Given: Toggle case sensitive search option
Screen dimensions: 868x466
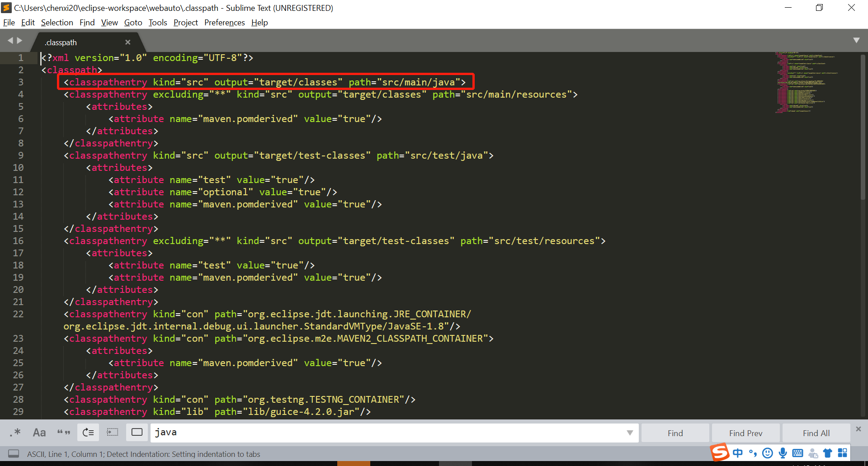Looking at the screenshot, I should point(39,433).
